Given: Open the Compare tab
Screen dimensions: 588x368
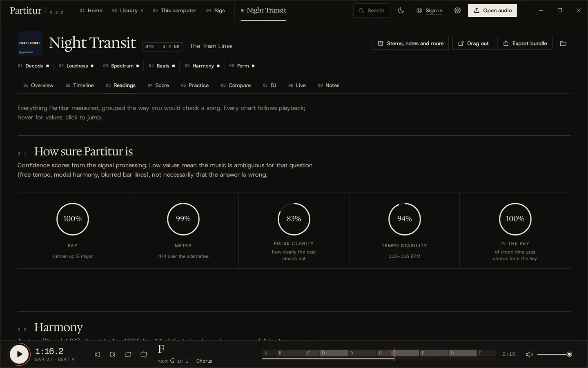Looking at the screenshot, I should coord(236,85).
